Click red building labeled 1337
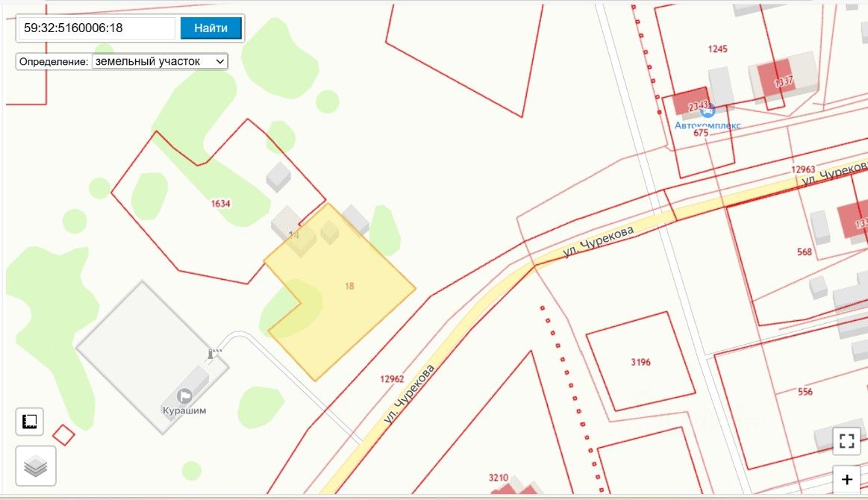The width and height of the screenshot is (868, 500). pos(775,78)
